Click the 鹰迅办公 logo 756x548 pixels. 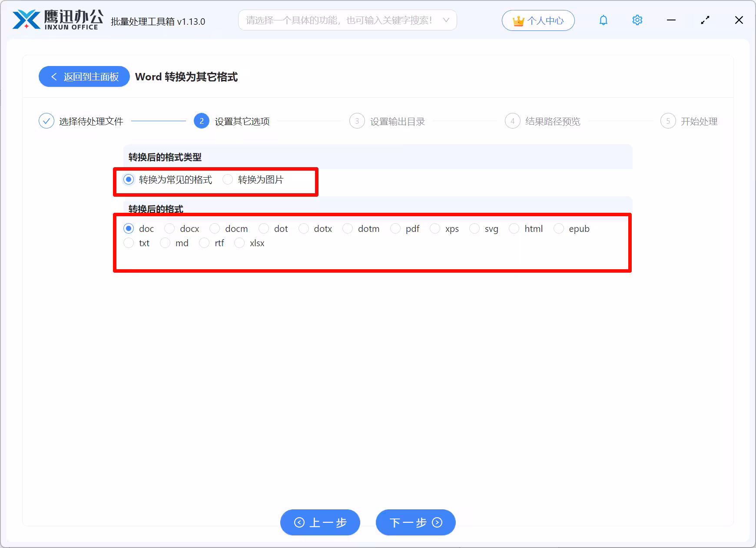56,19
